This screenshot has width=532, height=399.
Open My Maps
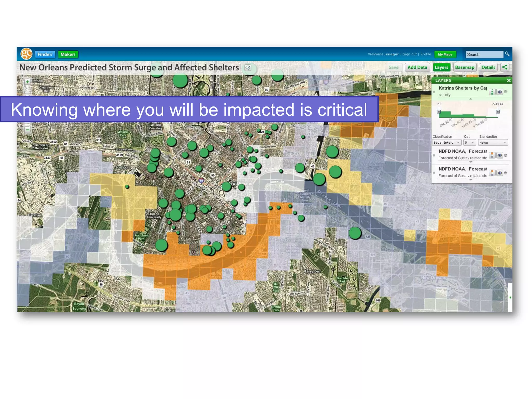[x=445, y=54]
